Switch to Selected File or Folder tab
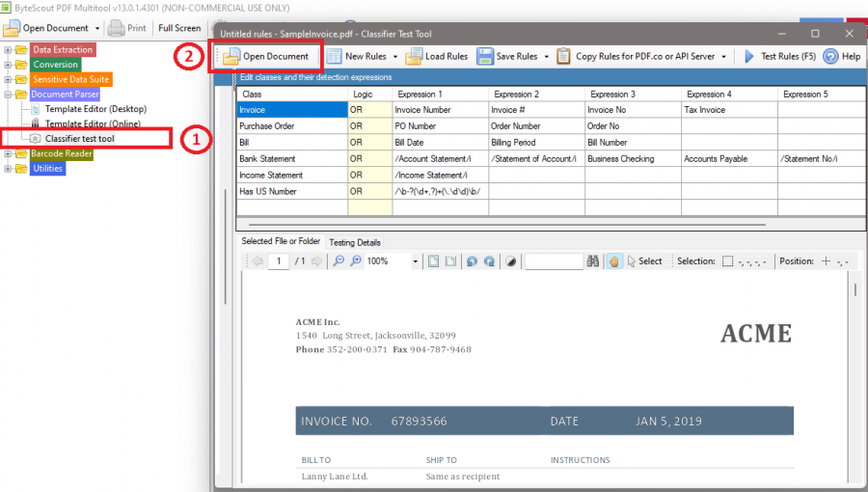 pos(281,241)
